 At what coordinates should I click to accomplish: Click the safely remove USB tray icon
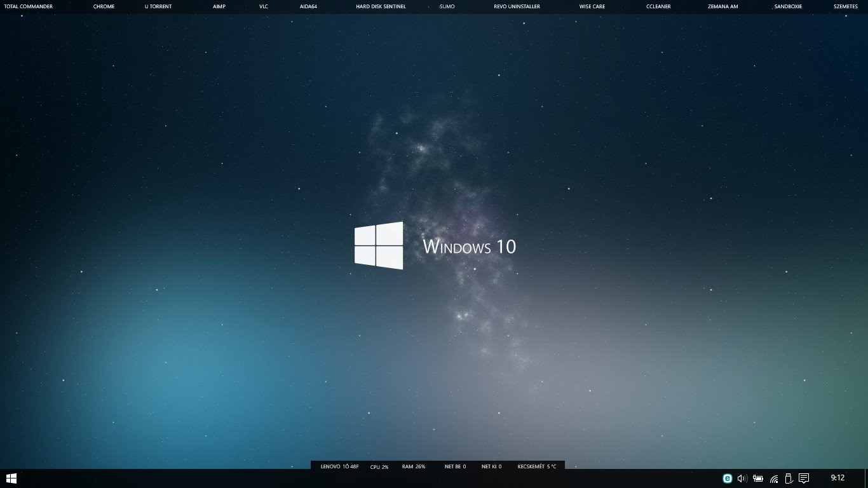(x=789, y=478)
